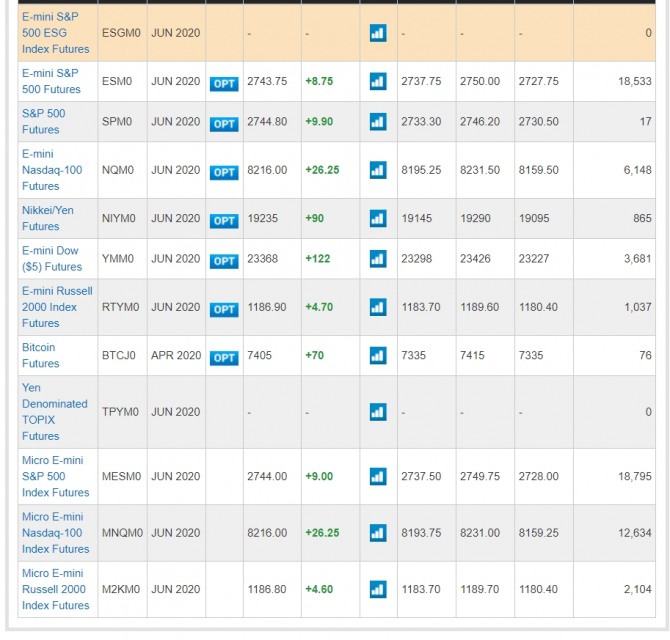Click chart icon for Micro E-mini Russell 2000
This screenshot has width=670, height=640.
point(377,589)
